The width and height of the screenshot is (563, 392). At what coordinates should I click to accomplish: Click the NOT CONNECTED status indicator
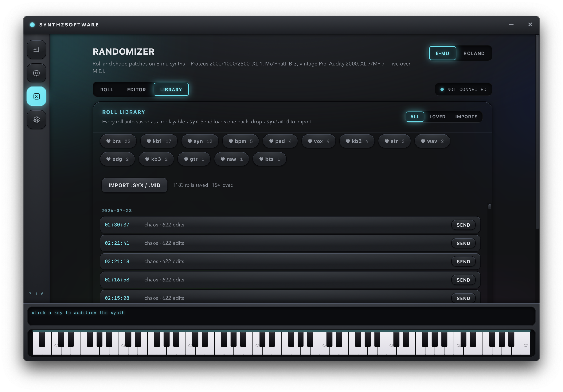coord(463,90)
